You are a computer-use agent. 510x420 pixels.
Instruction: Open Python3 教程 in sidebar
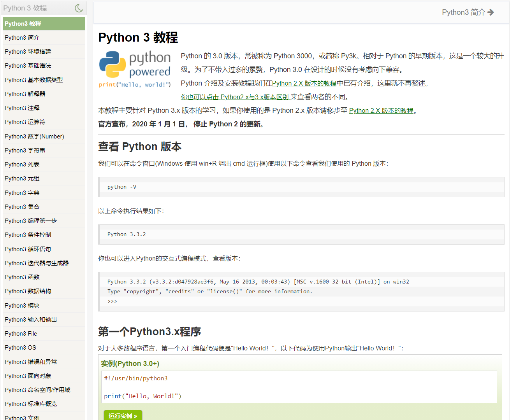[x=44, y=24]
